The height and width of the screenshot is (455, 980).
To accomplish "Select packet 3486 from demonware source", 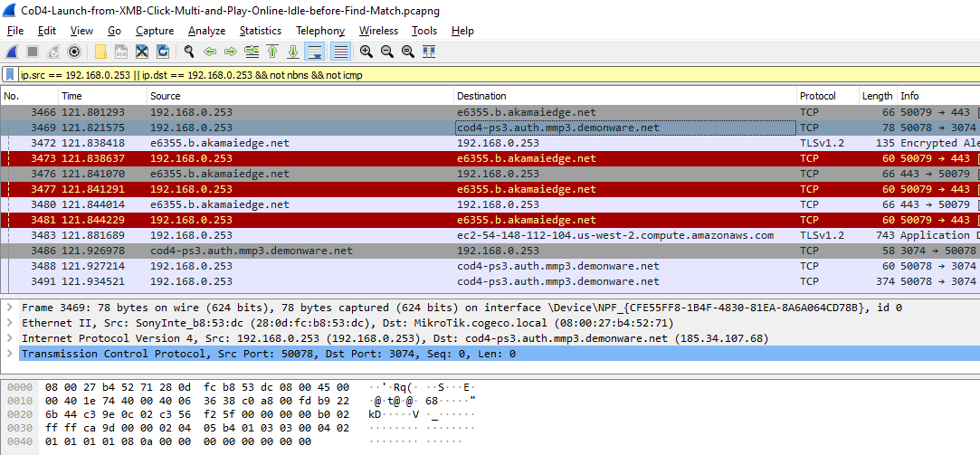I will (490, 251).
